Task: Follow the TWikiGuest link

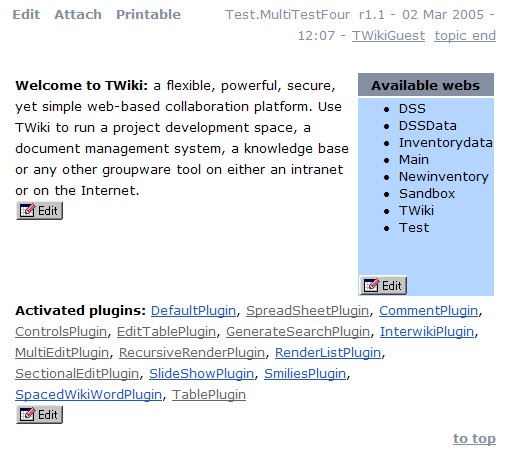Action: click(388, 36)
